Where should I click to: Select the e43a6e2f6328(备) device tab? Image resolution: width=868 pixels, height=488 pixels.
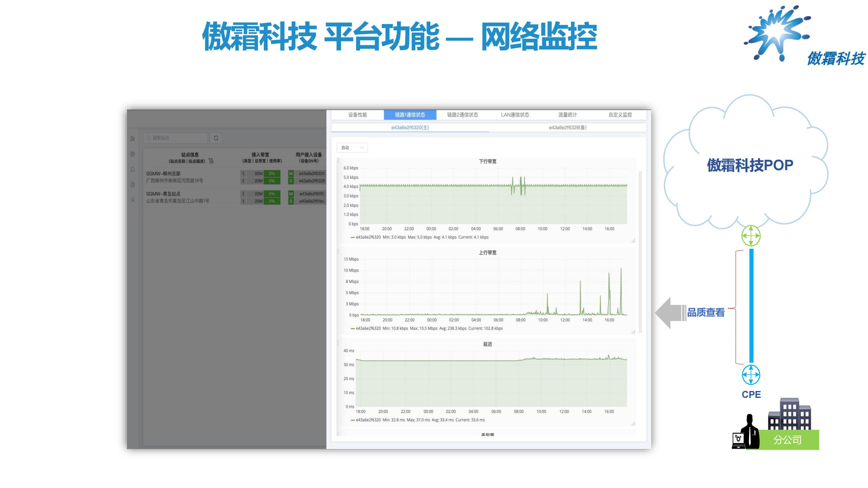567,128
